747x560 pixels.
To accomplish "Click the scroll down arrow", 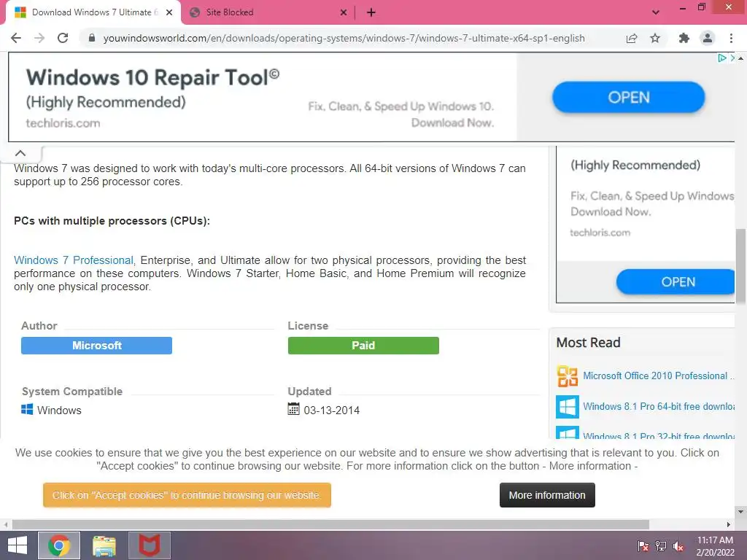I will pos(740,512).
